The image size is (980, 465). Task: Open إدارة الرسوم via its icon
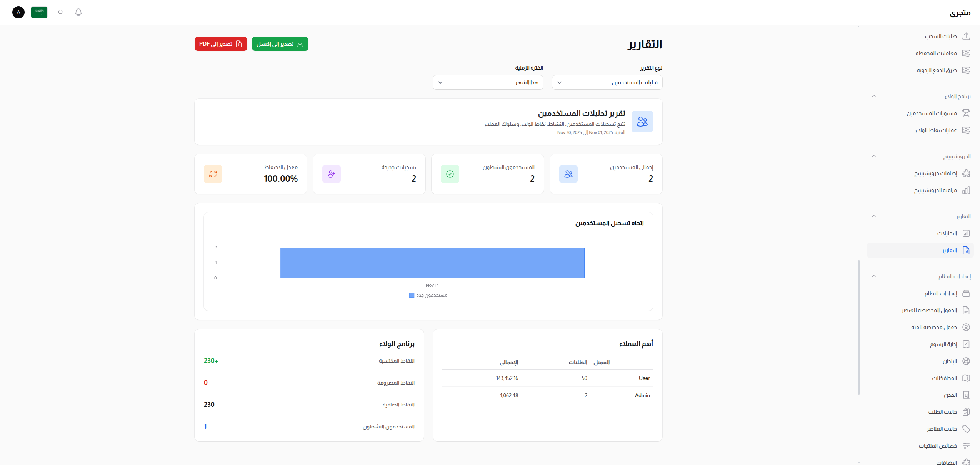coord(967,344)
